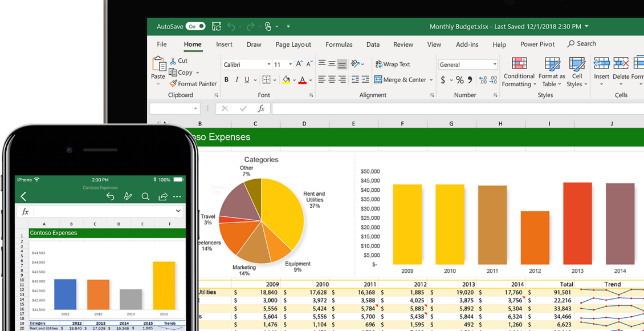Click the Paste clipboard button
This screenshot has height=331, width=644.
(158, 64)
